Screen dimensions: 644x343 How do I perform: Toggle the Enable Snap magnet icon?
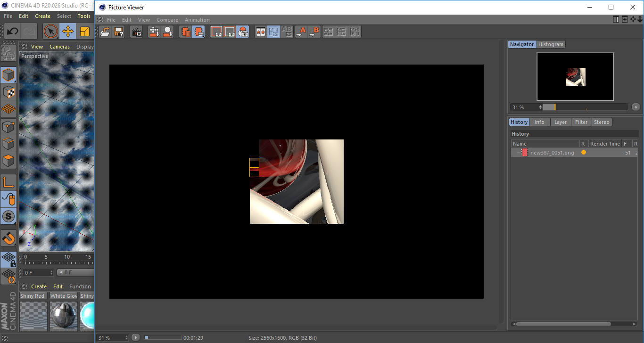[x=8, y=238]
